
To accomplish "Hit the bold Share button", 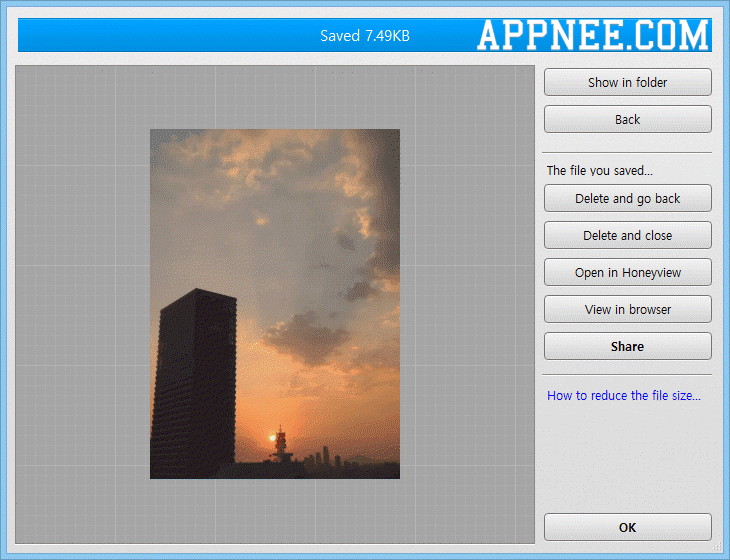I will pyautogui.click(x=628, y=346).
